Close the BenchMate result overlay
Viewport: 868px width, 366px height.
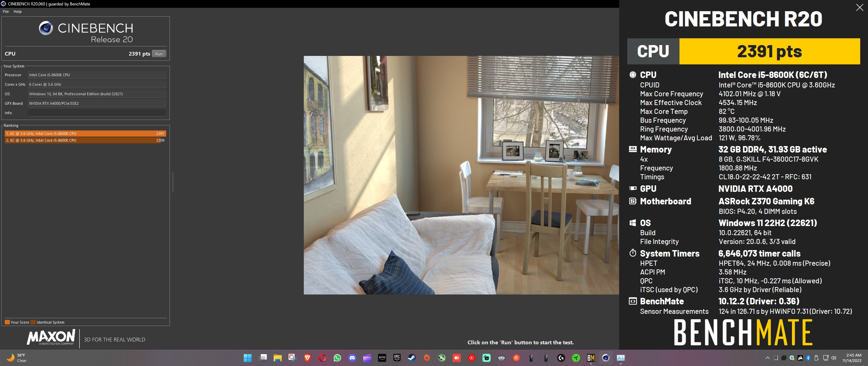(x=860, y=7)
